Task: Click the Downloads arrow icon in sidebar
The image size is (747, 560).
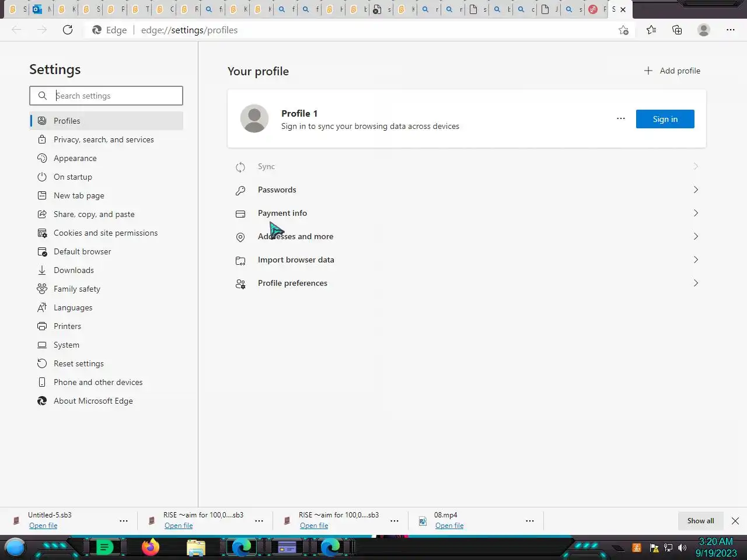Action: [x=42, y=270]
